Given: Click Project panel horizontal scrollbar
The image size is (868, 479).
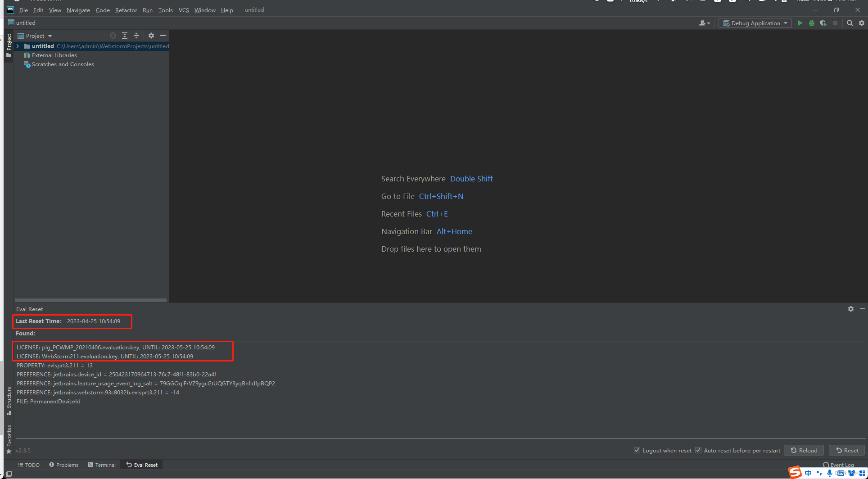Looking at the screenshot, I should click(x=90, y=300).
